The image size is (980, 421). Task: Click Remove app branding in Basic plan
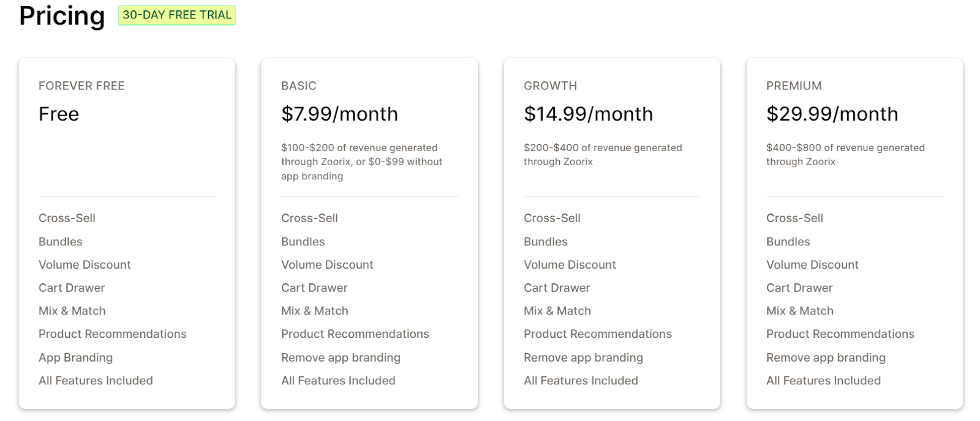pyautogui.click(x=341, y=357)
